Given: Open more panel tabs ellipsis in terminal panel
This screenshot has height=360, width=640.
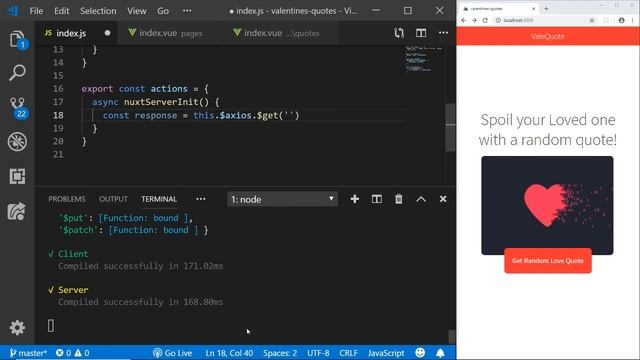Looking at the screenshot, I should (201, 199).
